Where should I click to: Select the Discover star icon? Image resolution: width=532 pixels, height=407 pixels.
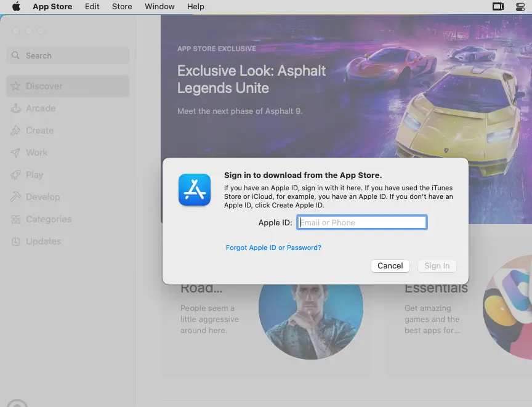(15, 86)
